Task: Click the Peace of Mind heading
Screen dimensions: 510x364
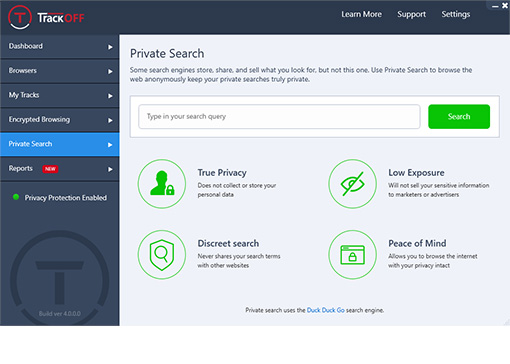Action: 417,243
